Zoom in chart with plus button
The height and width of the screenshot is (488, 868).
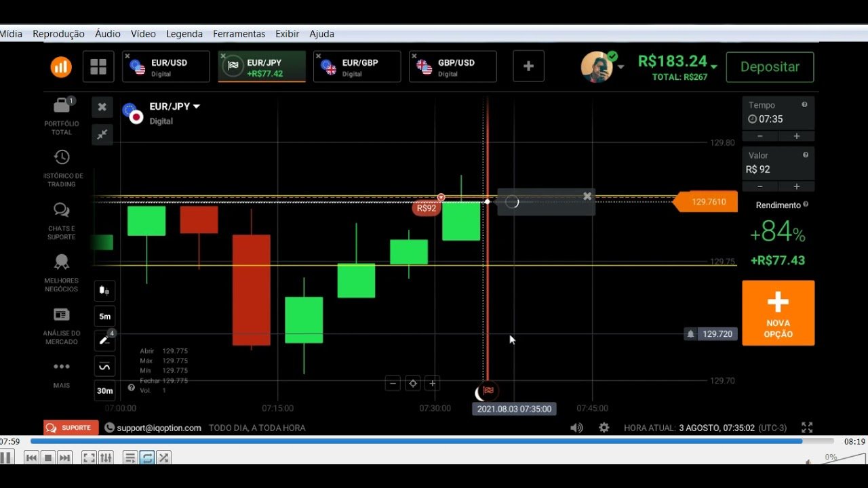[432, 384]
